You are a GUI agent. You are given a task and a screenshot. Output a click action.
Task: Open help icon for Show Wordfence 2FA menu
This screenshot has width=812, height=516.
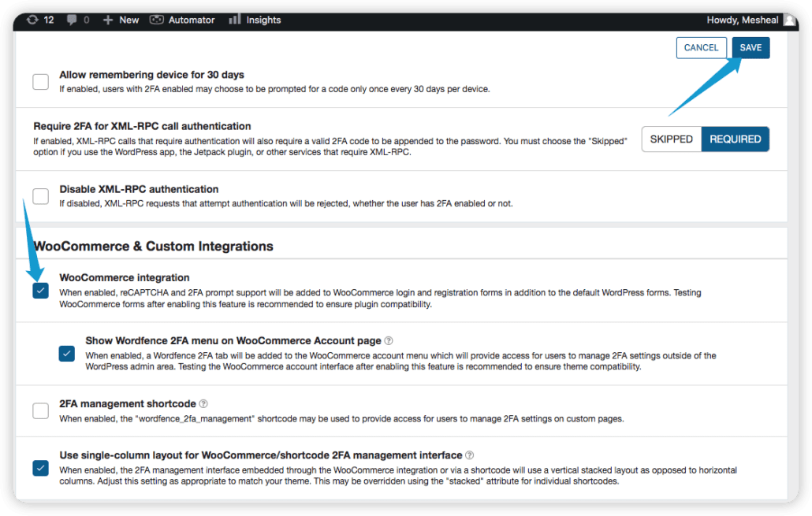coord(389,340)
